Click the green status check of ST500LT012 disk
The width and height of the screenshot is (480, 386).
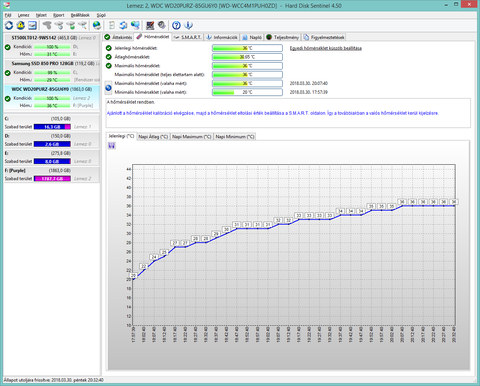tap(8, 47)
